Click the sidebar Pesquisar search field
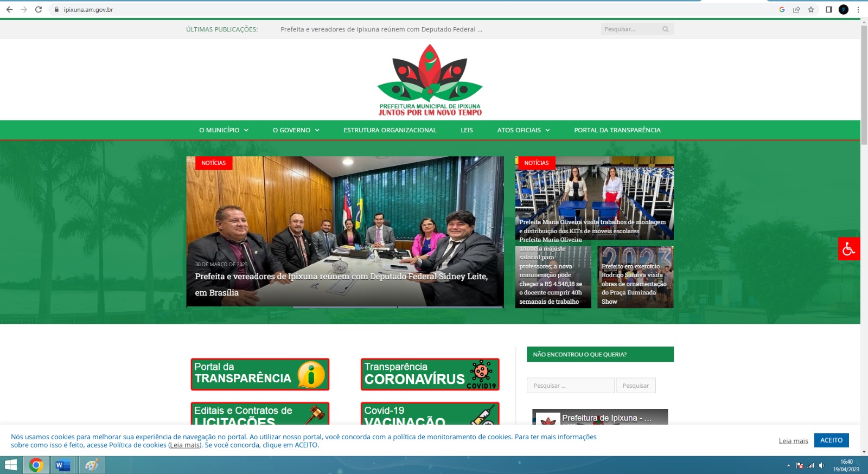 [570, 386]
